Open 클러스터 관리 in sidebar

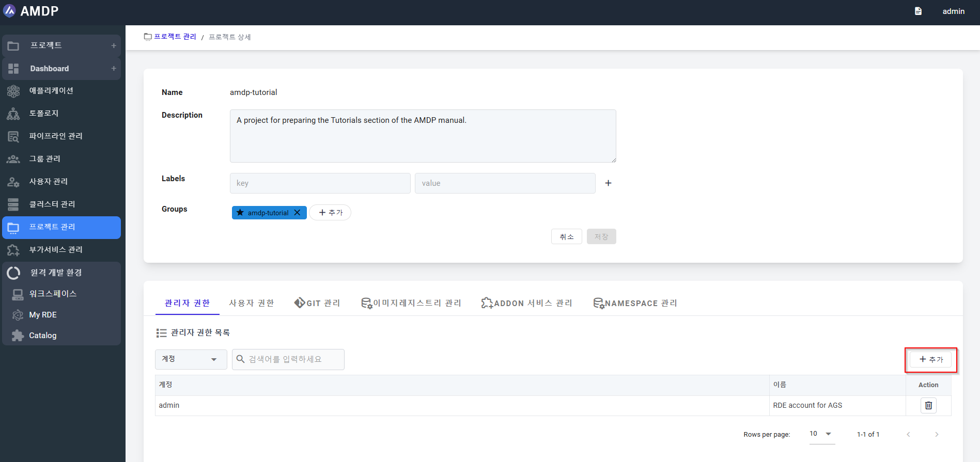[x=61, y=204]
